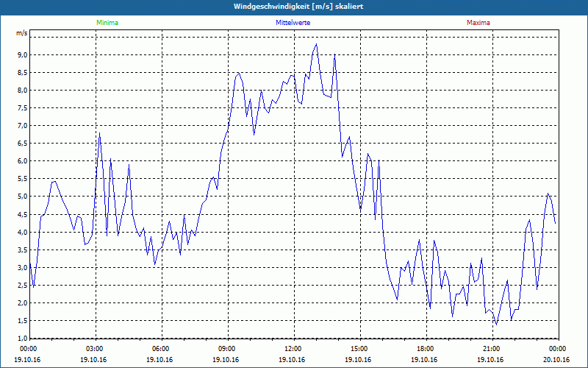Click the curve's highest peak near 13:00
This screenshot has width=588, height=368.
[317, 44]
